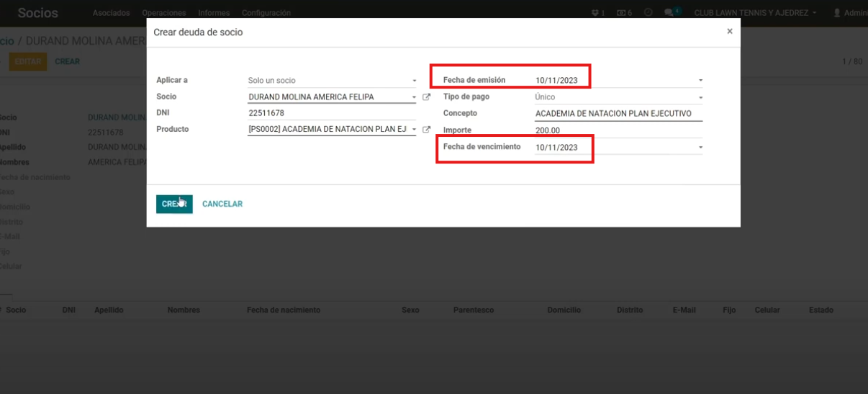The width and height of the screenshot is (868, 394).
Task: Click the Importe field showing 200.00
Action: (x=618, y=130)
